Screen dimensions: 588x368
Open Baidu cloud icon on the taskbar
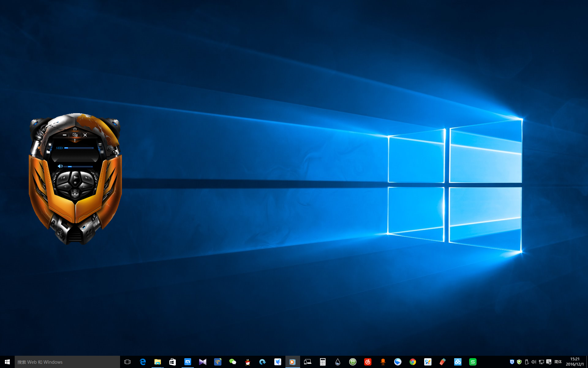click(x=458, y=362)
